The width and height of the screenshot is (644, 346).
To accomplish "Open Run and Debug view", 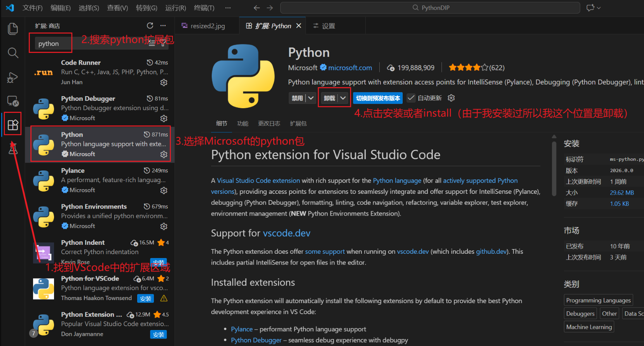I will pos(13,77).
